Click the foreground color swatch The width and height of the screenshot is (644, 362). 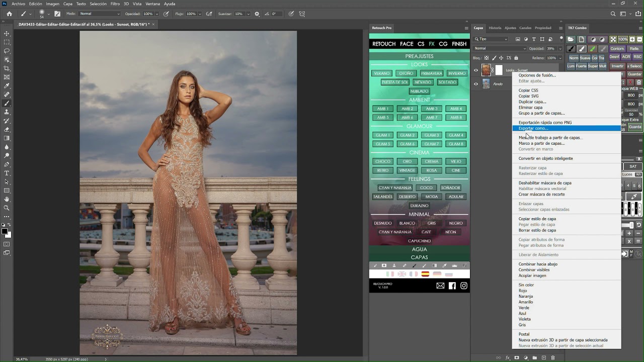coord(5,232)
